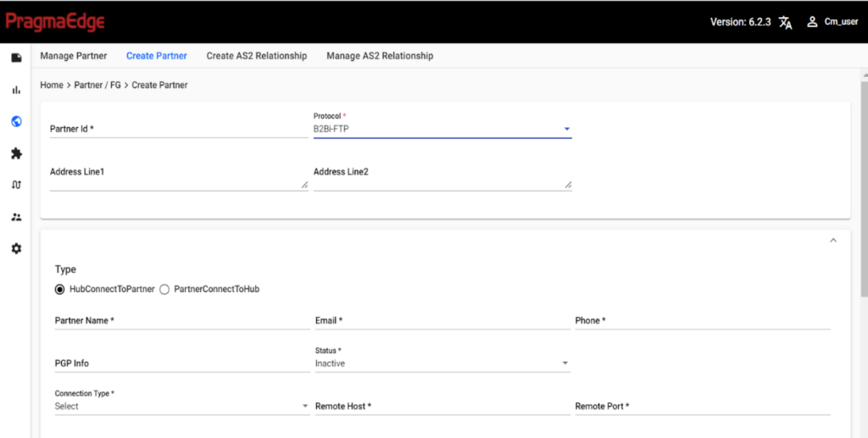
Task: Click the Cm_user account name
Action: click(x=842, y=22)
